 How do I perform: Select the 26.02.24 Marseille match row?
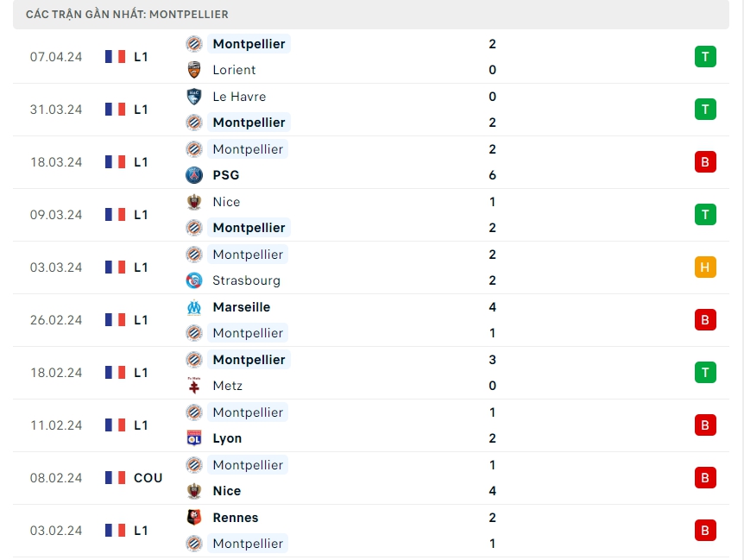371,320
